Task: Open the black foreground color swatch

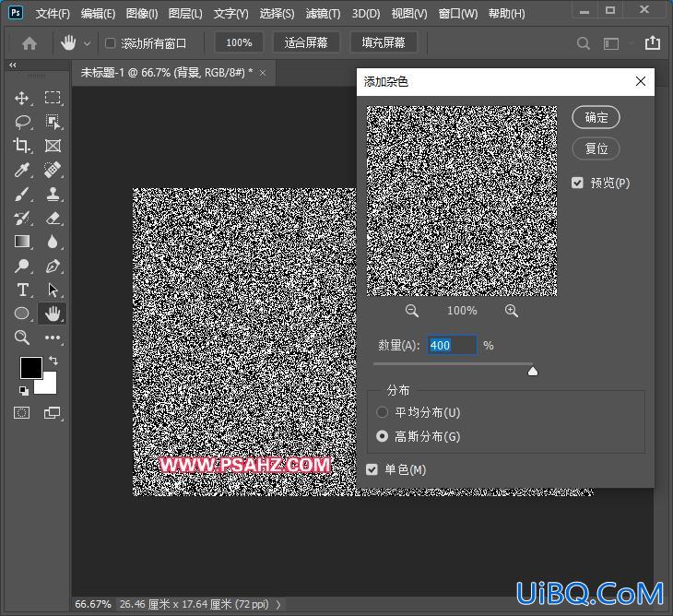Action: 31,367
